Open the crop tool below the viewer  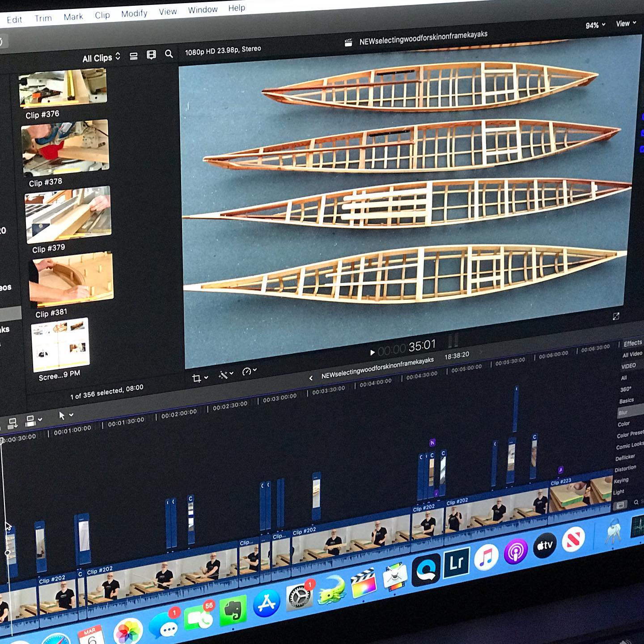tap(197, 378)
